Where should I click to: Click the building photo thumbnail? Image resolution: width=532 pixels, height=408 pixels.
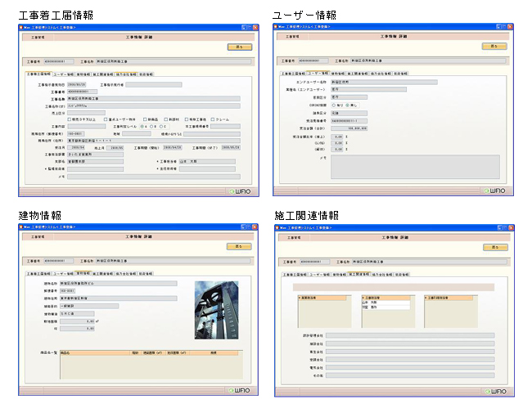[x=213, y=309]
